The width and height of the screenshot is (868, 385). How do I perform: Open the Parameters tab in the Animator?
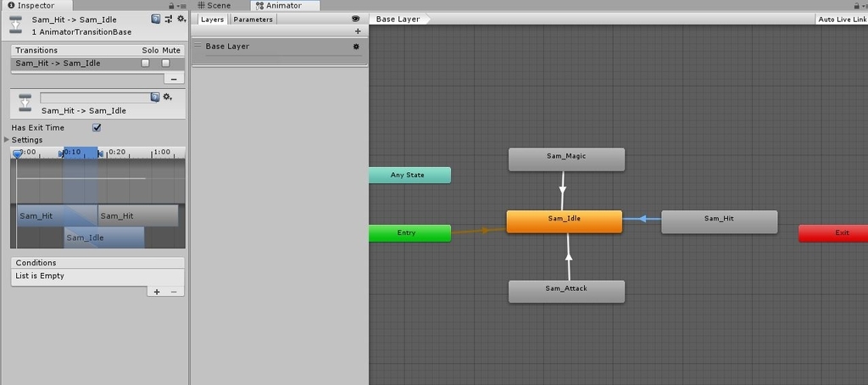(x=253, y=20)
